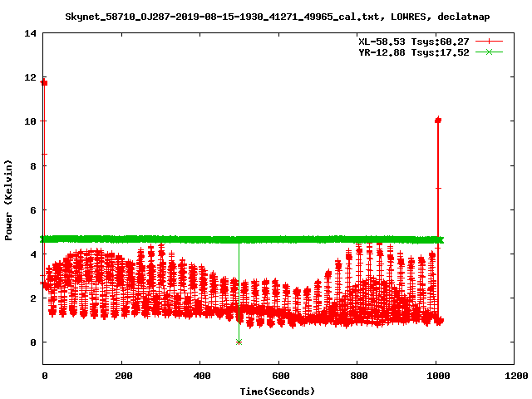
Task: Click the y-axis tick label 6
Action: coord(33,210)
